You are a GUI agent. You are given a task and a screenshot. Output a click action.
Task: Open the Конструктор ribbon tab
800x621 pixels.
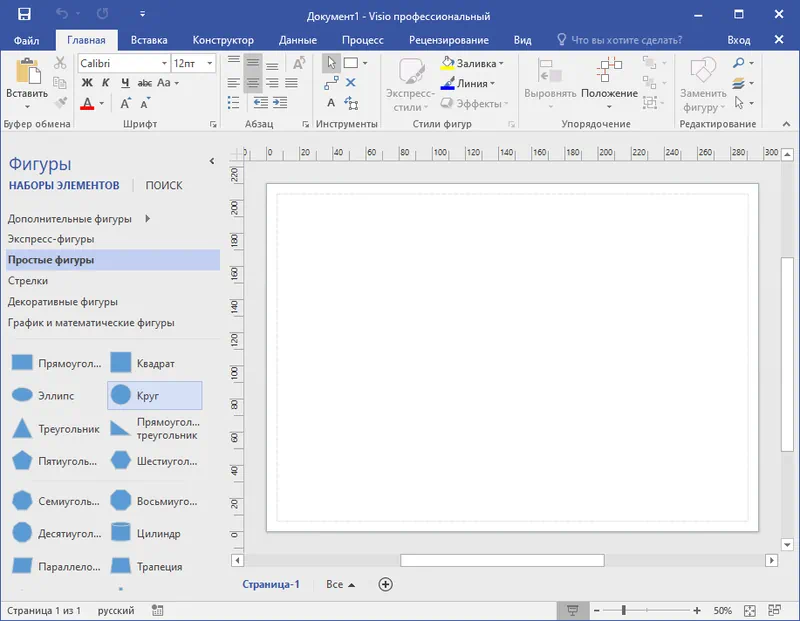pos(223,40)
